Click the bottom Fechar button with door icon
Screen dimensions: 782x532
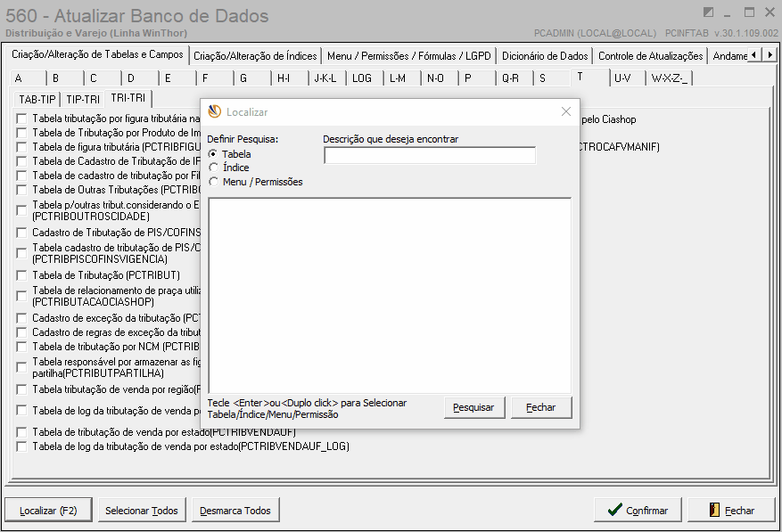pos(731,511)
